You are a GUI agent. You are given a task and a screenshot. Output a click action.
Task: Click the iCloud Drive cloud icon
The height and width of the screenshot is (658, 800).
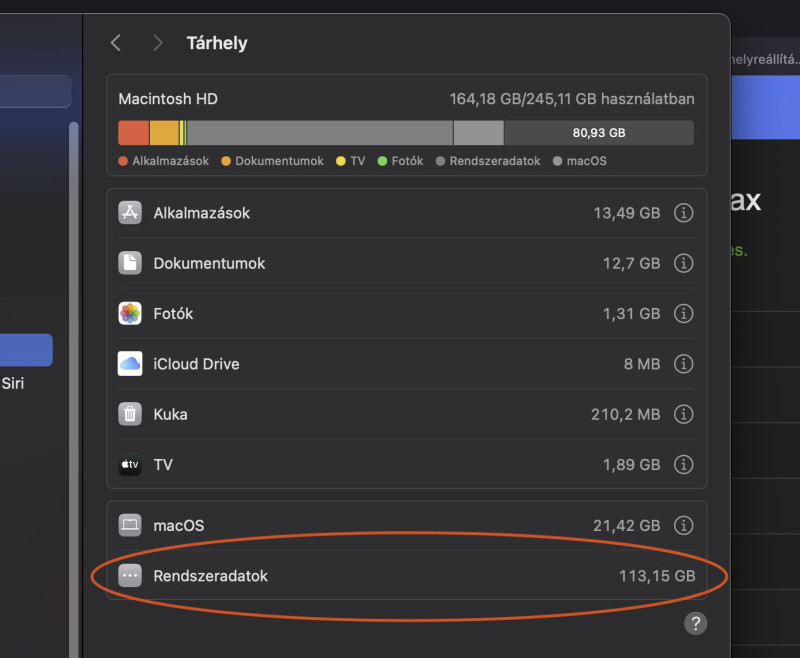[130, 364]
